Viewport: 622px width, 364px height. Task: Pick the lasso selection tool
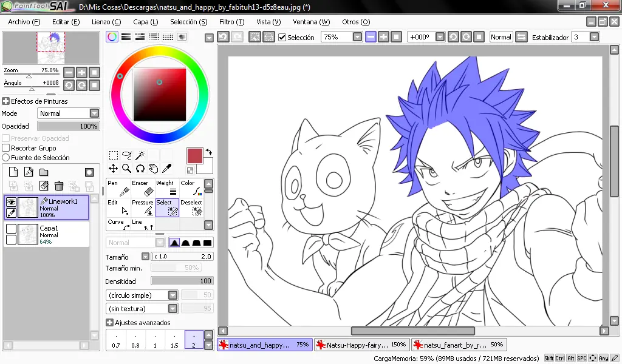[x=127, y=155]
